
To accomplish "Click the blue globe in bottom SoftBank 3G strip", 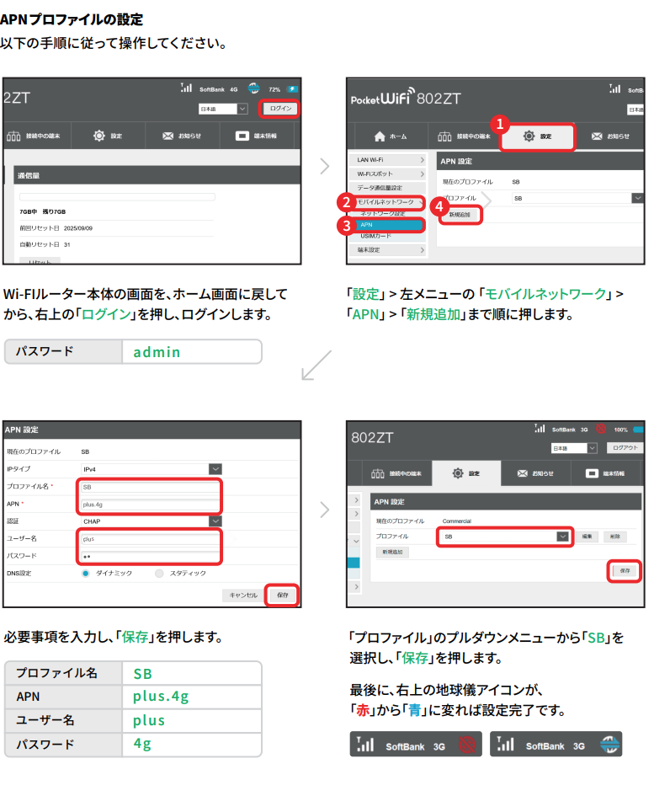I will [609, 745].
